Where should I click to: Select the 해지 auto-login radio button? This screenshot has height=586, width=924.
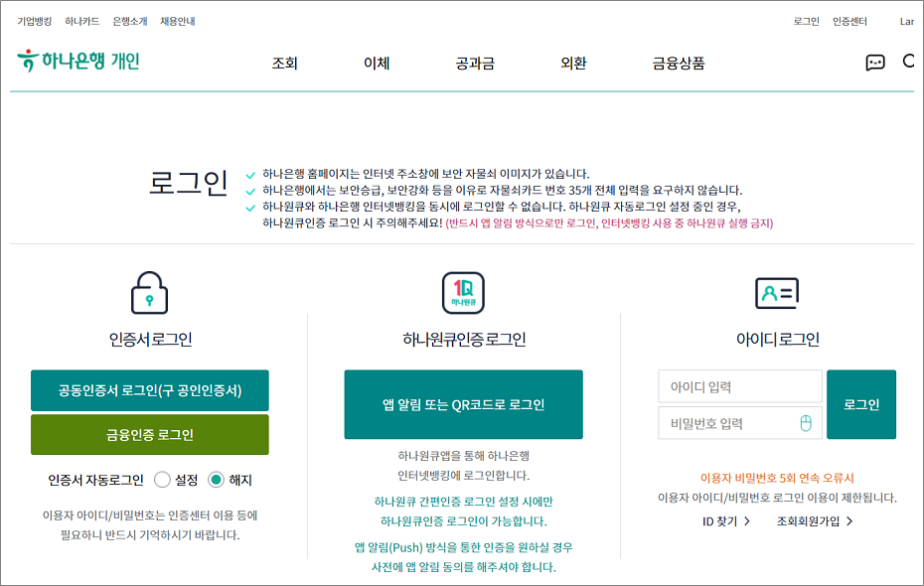point(217,480)
